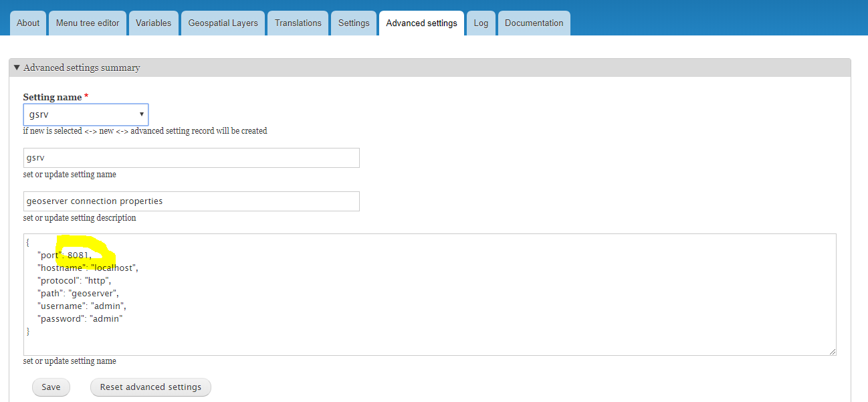Screen dimensions: 868x402
Task: Click inside the JSON settings text area
Action: pyautogui.click(x=429, y=294)
